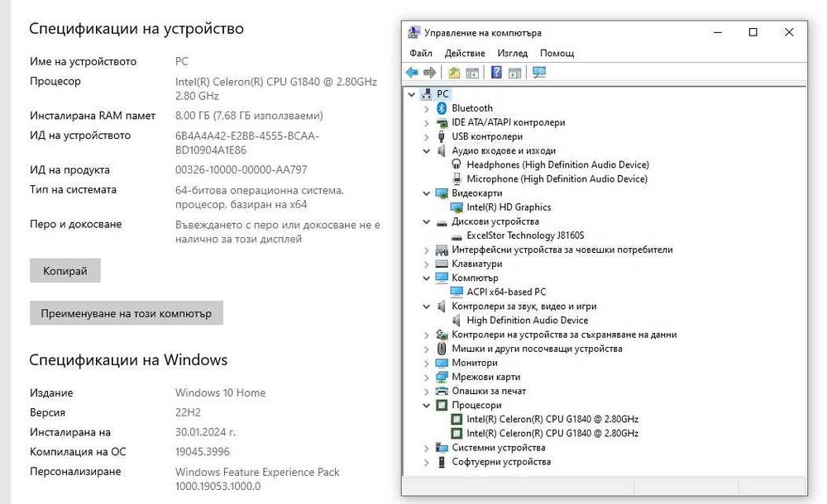The height and width of the screenshot is (504, 827).
Task: Select the PC root tree item label
Action: pos(442,94)
